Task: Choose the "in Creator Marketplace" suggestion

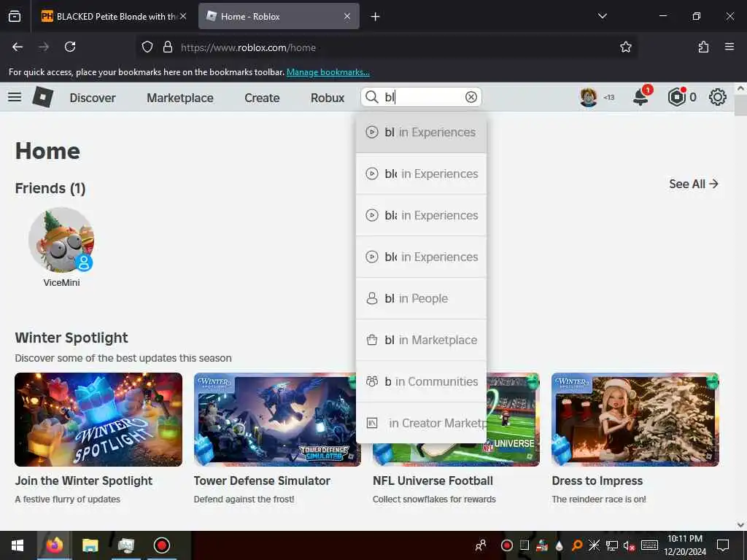Action: [x=421, y=423]
